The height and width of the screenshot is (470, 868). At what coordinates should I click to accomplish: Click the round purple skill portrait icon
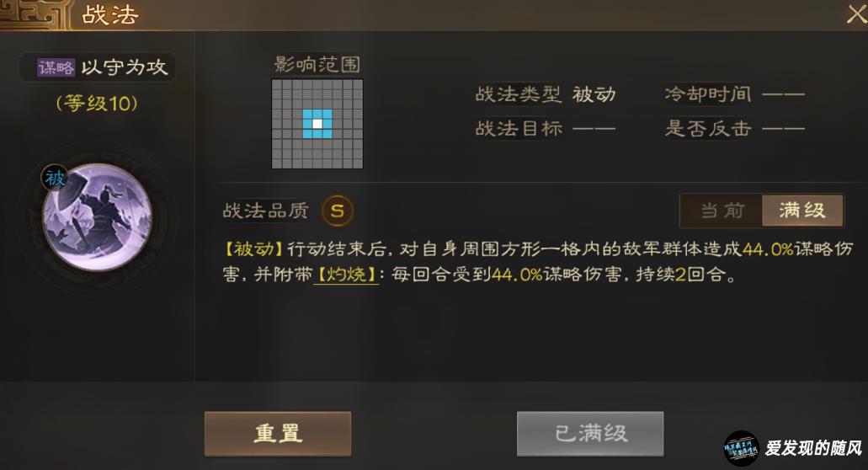pyautogui.click(x=98, y=217)
